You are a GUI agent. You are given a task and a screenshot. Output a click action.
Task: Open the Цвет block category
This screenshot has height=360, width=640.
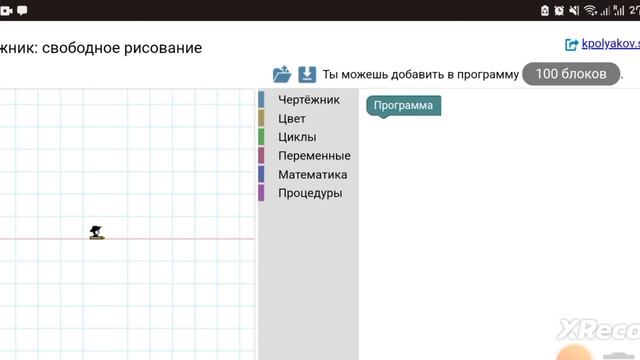coord(308,118)
